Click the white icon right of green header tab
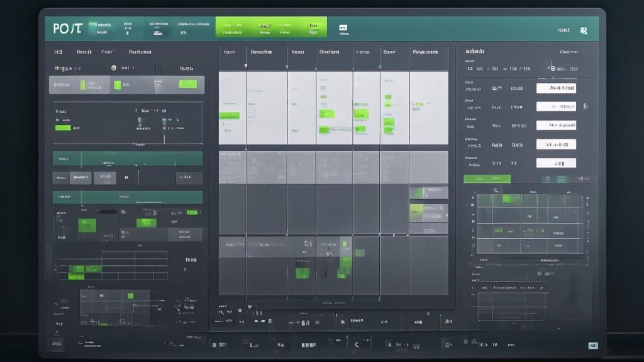Screen dimensions: 644x362 (343, 28)
